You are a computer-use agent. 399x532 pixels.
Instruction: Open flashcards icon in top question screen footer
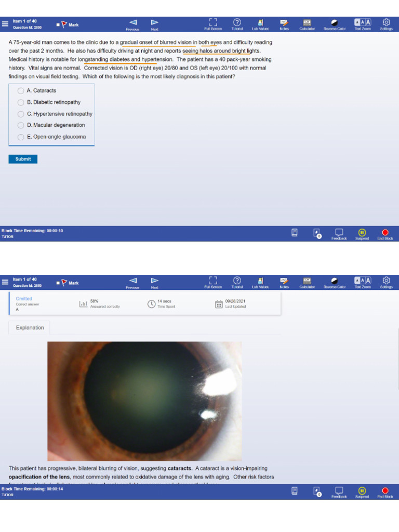pos(317,233)
